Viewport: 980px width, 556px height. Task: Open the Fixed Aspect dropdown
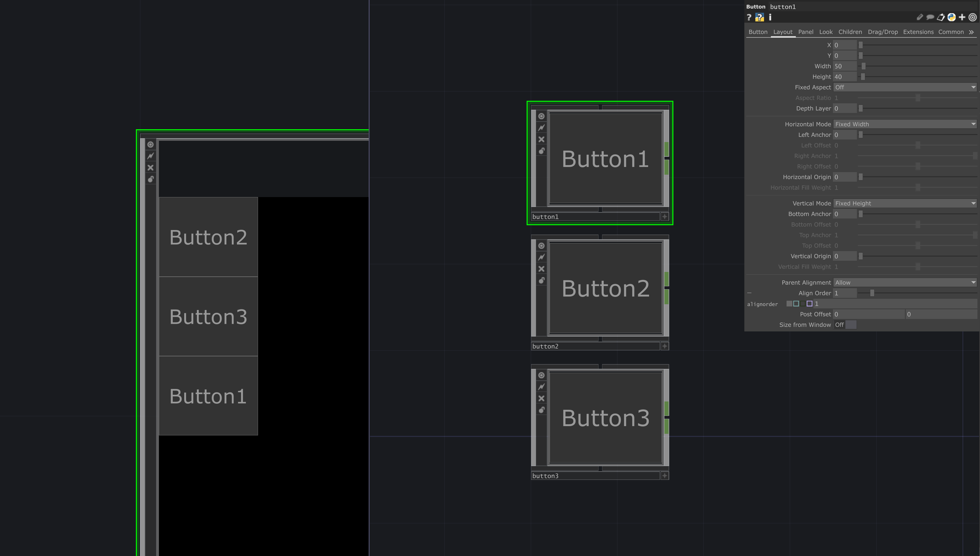[905, 87]
